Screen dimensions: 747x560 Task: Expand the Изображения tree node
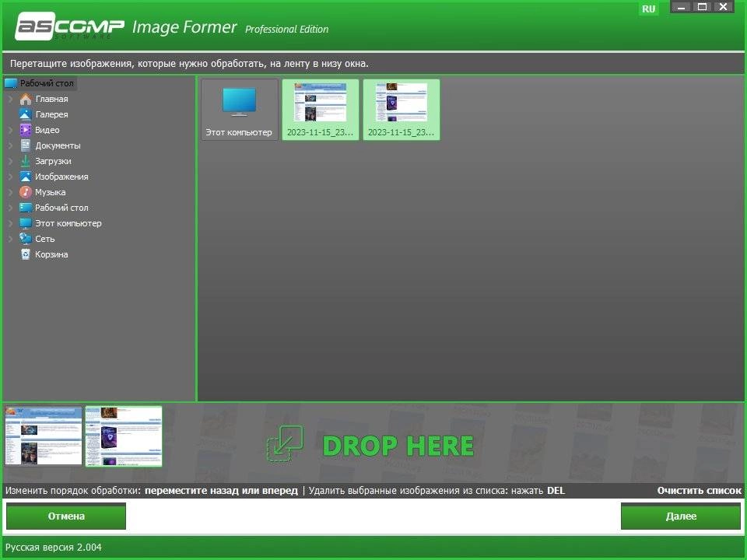pyautogui.click(x=10, y=177)
